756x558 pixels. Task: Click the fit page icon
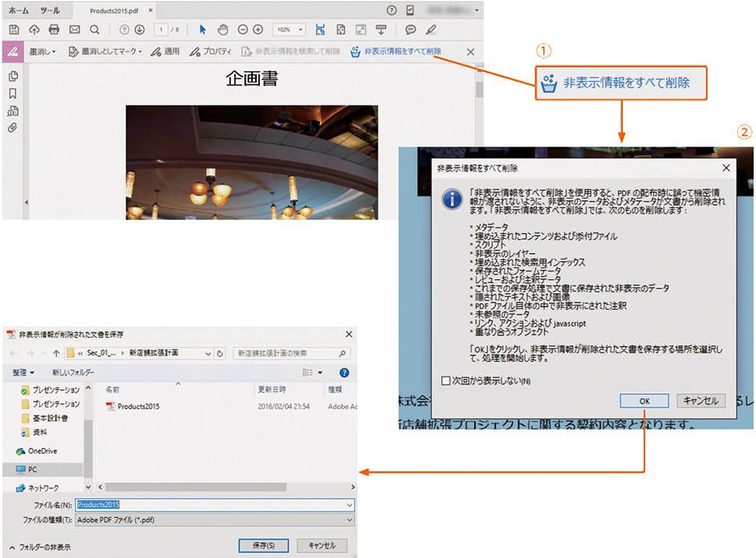[x=341, y=30]
